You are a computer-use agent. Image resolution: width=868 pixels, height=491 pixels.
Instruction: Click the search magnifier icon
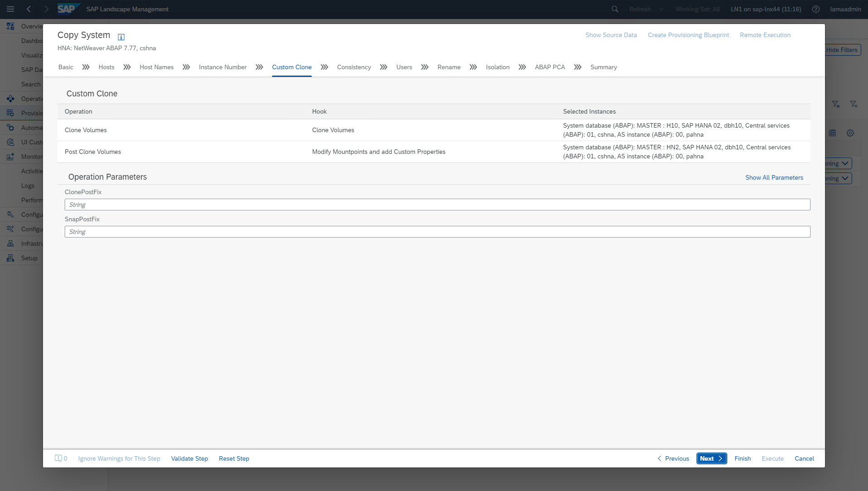(x=615, y=9)
